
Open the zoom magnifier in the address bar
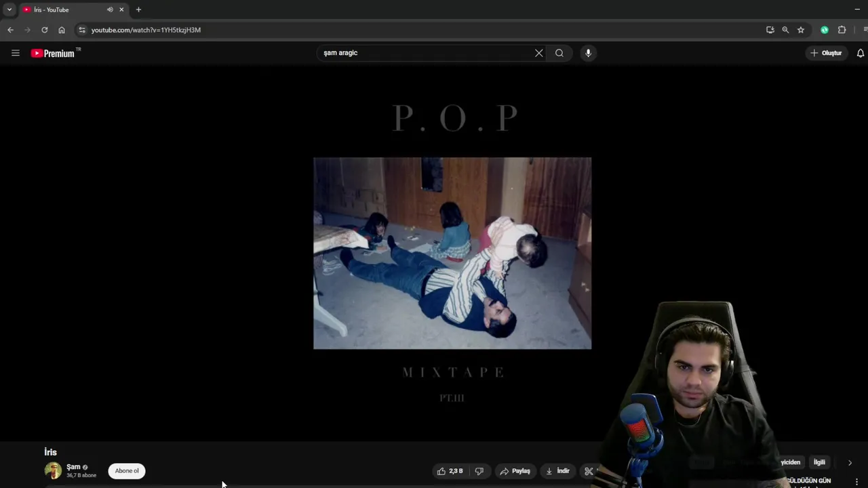785,30
